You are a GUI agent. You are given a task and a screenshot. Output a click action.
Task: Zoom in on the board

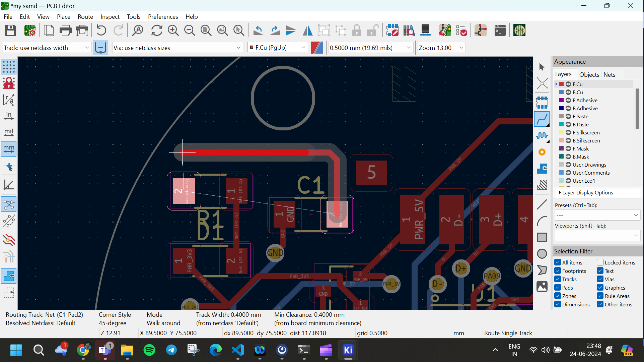[173, 31]
